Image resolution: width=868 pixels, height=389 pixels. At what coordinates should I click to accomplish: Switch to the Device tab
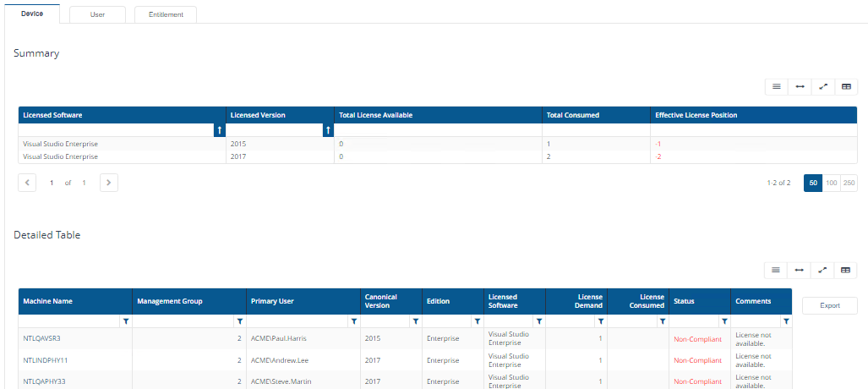tap(32, 14)
